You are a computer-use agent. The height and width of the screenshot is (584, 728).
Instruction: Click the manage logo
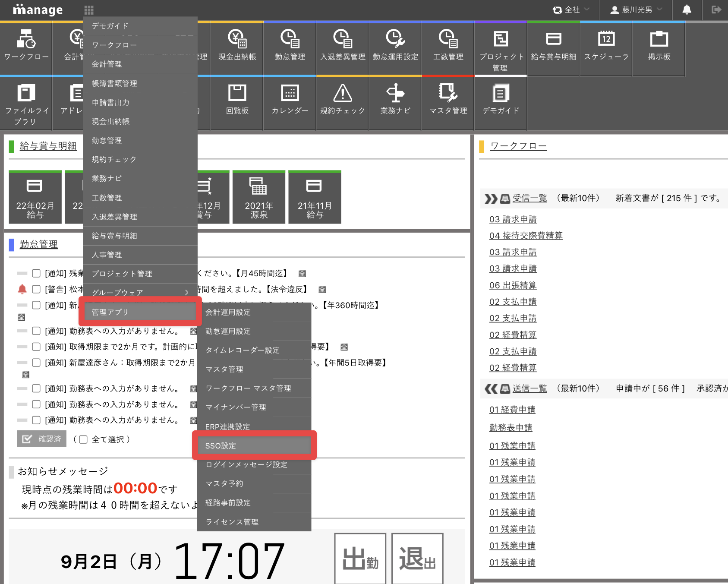tap(38, 9)
